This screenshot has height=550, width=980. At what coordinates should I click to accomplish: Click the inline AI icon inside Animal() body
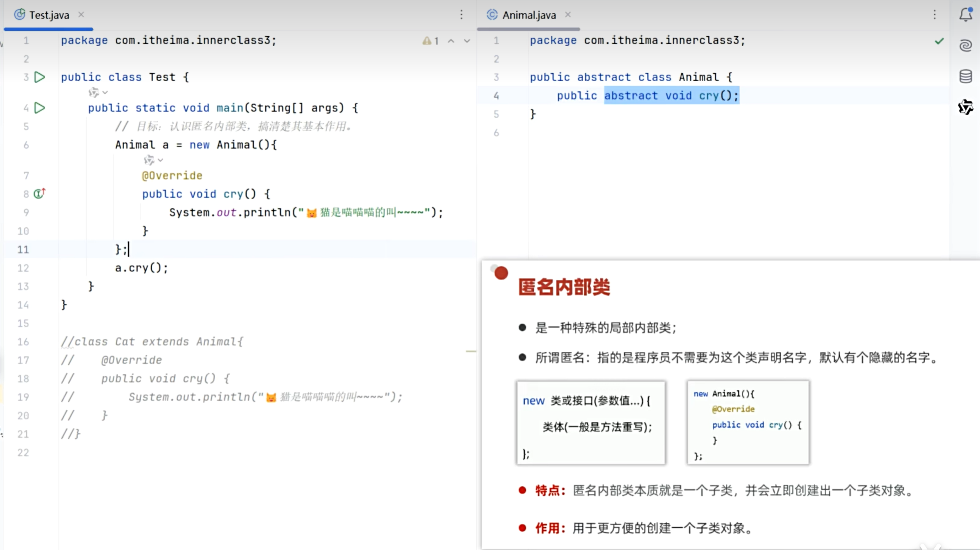click(x=149, y=160)
